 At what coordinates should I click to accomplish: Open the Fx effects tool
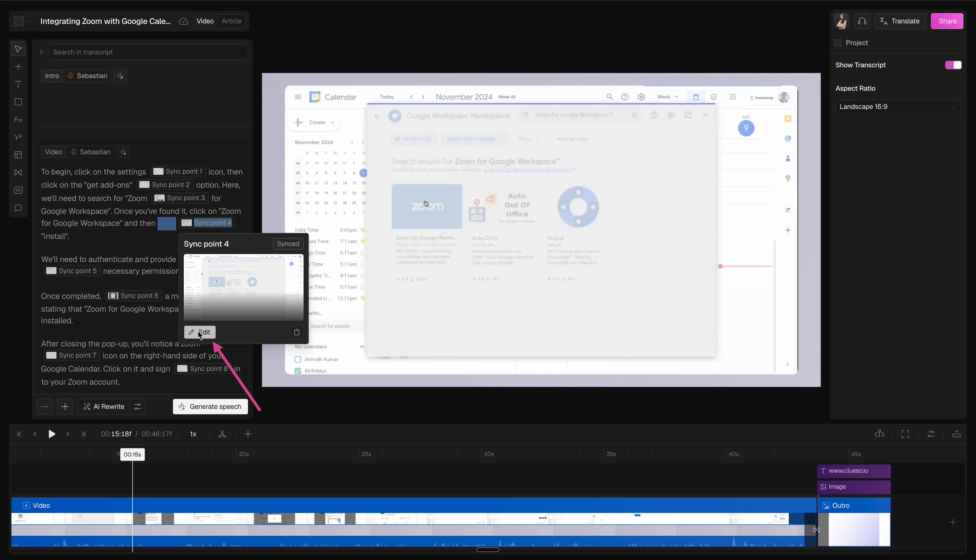(x=18, y=120)
